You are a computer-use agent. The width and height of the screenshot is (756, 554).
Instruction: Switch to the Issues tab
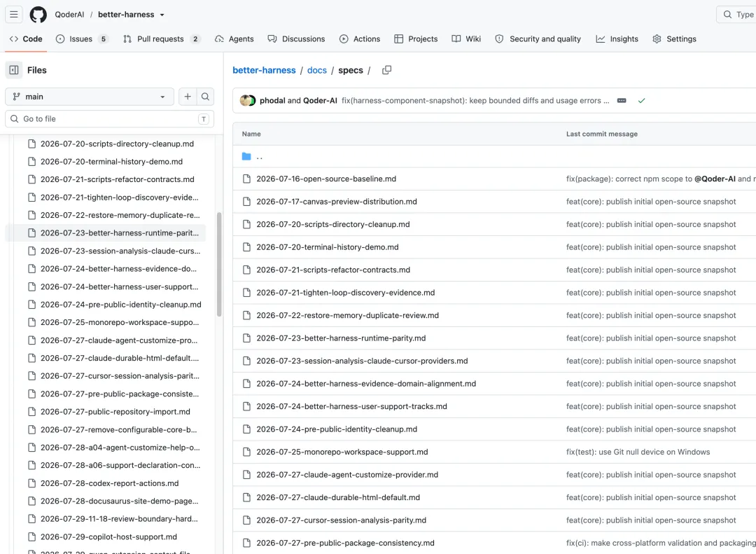tap(82, 39)
